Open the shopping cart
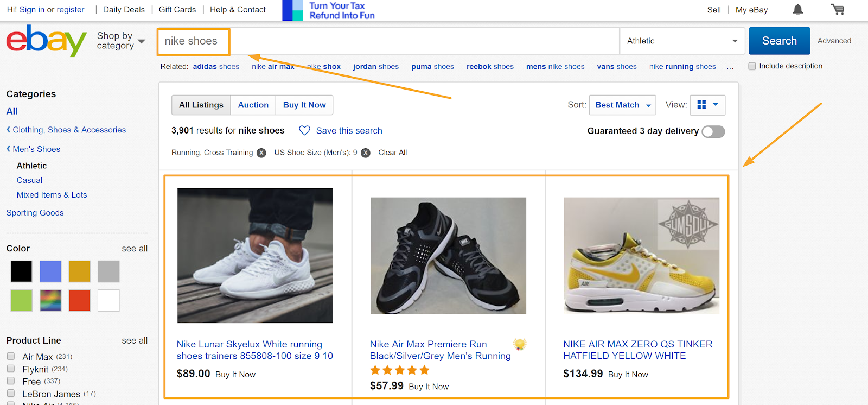 click(838, 10)
